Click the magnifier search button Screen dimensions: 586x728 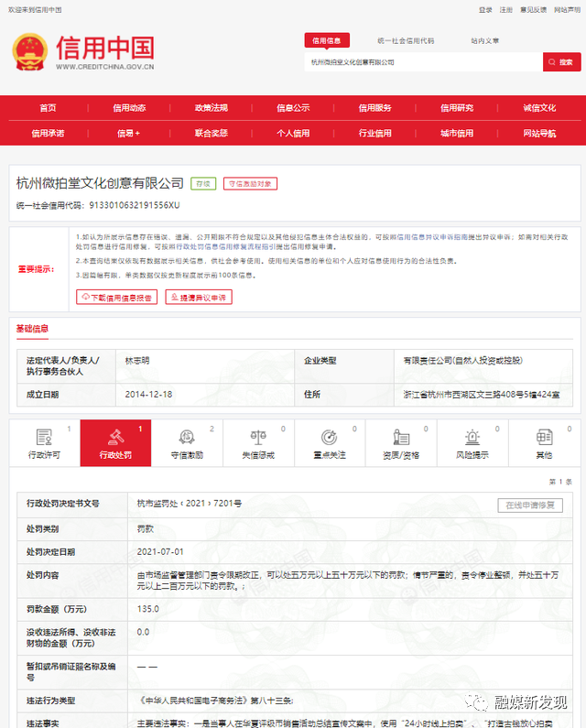point(561,61)
